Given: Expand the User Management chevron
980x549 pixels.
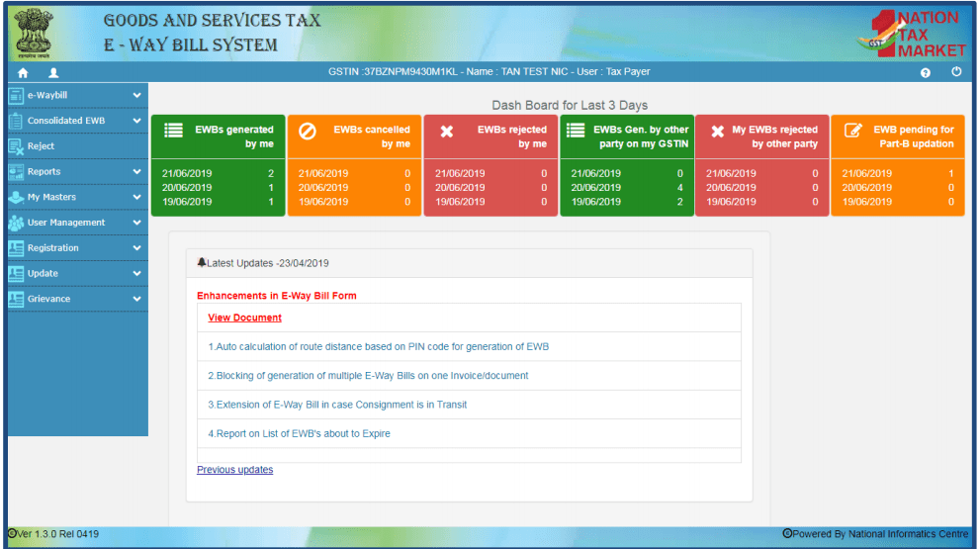Looking at the screenshot, I should [136, 223].
